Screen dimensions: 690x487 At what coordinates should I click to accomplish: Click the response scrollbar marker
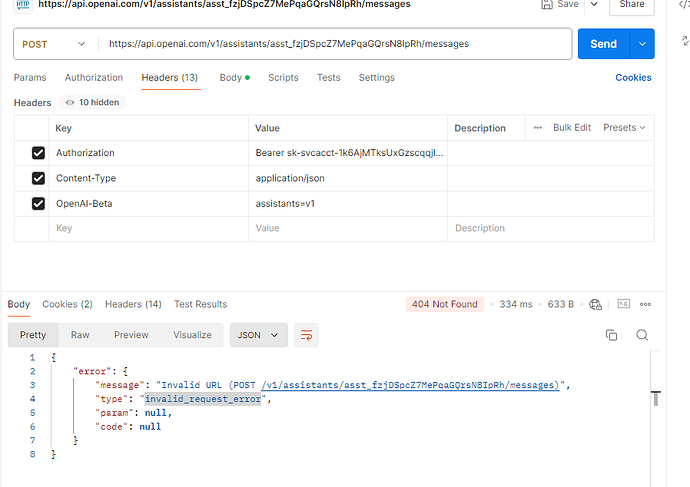[656, 399]
